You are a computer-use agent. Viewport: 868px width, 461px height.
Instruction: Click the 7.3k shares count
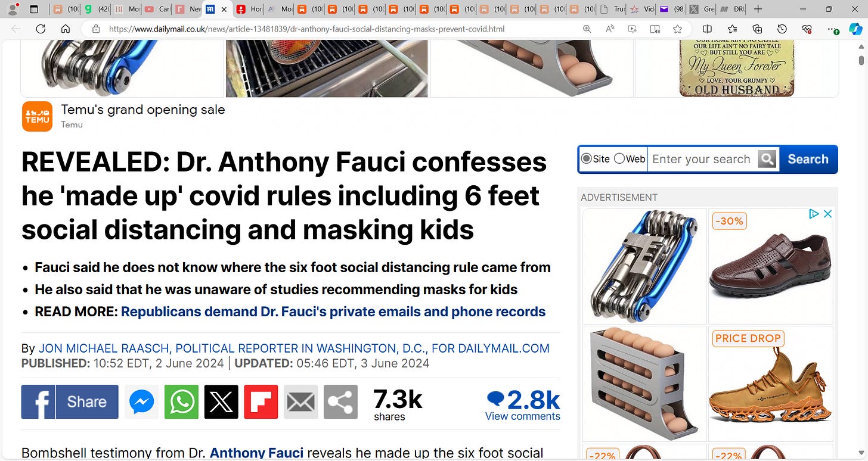(398, 404)
